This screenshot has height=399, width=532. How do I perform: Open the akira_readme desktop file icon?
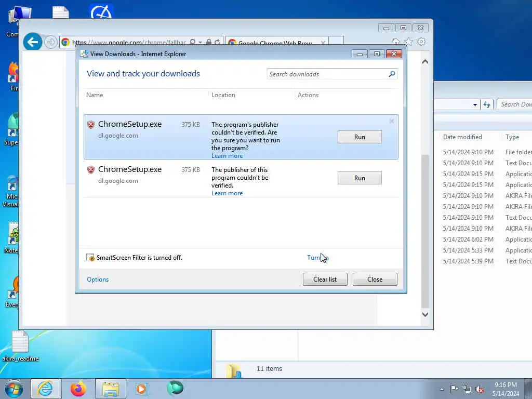point(20,345)
